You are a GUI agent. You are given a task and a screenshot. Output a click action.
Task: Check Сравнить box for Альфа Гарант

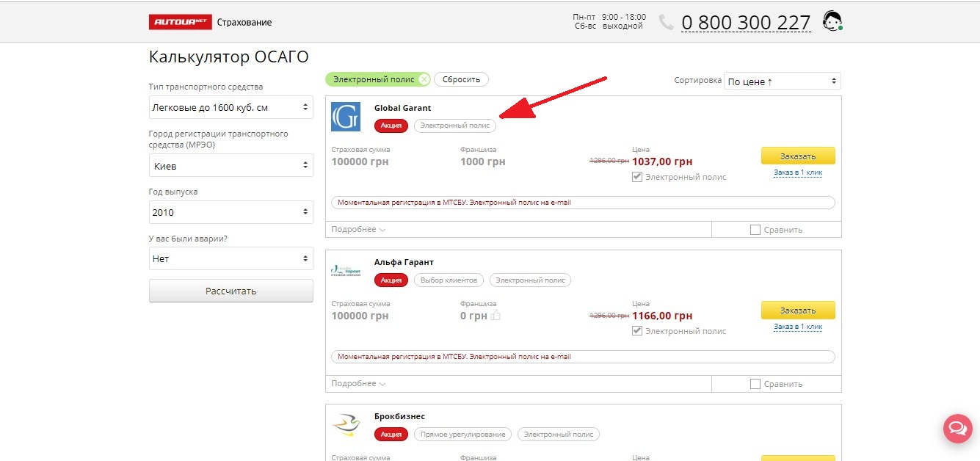755,384
